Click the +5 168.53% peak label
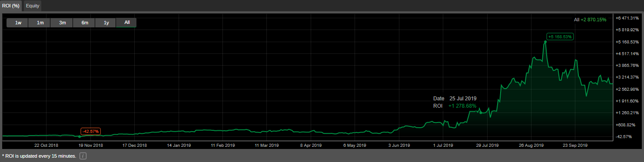Viewport: 644px width, 162px height. (560, 36)
